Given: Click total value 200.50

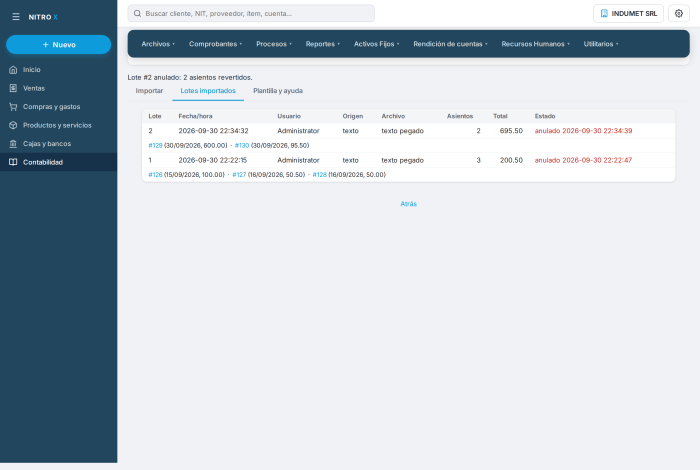Looking at the screenshot, I should pyautogui.click(x=511, y=160).
